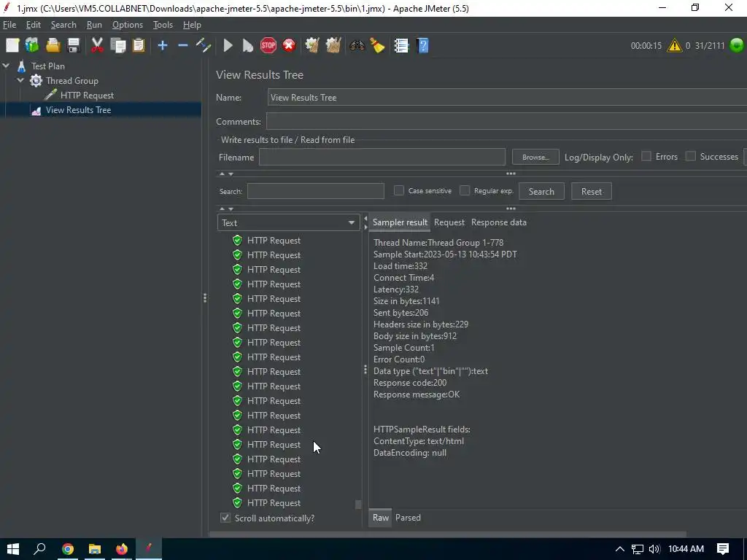
Task: Click the yellow warning triangle log icon
Action: click(675, 46)
